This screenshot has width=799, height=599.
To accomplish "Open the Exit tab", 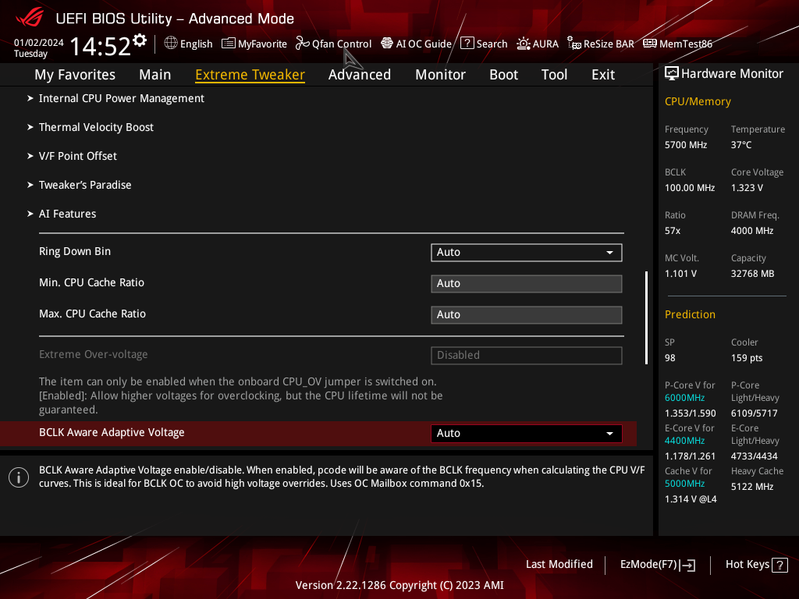I will pyautogui.click(x=603, y=74).
